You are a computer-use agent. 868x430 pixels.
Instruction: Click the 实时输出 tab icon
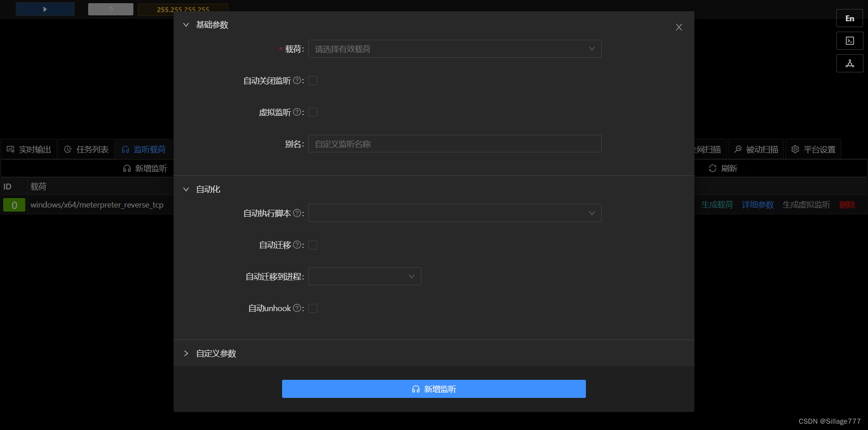(10, 149)
